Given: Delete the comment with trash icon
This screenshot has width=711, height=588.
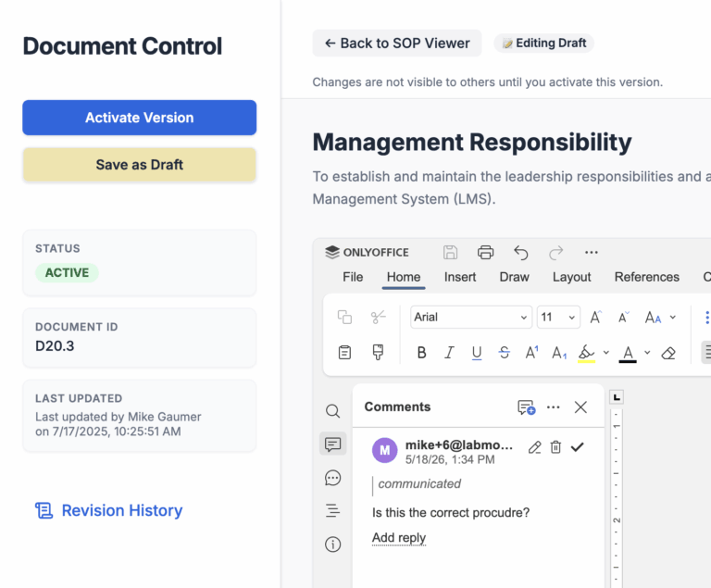Looking at the screenshot, I should click(x=555, y=447).
